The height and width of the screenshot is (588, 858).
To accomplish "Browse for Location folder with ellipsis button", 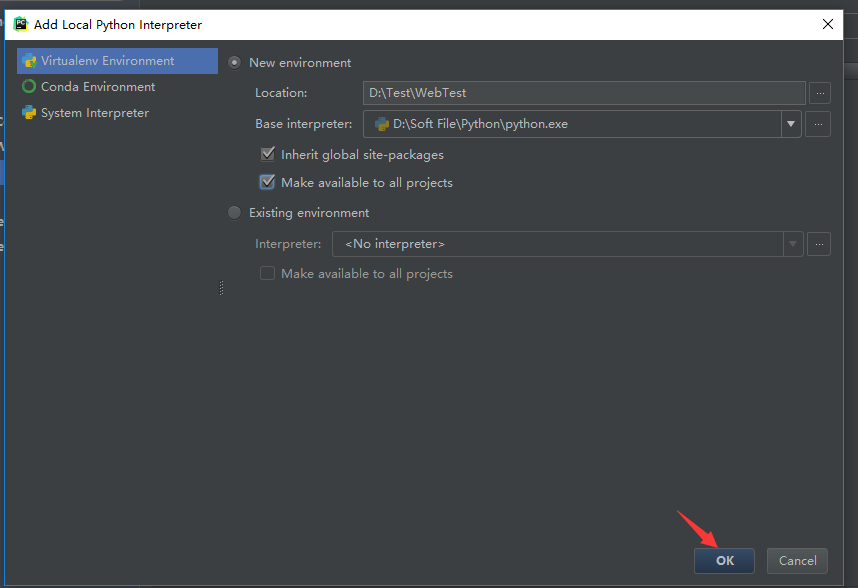I will [820, 93].
